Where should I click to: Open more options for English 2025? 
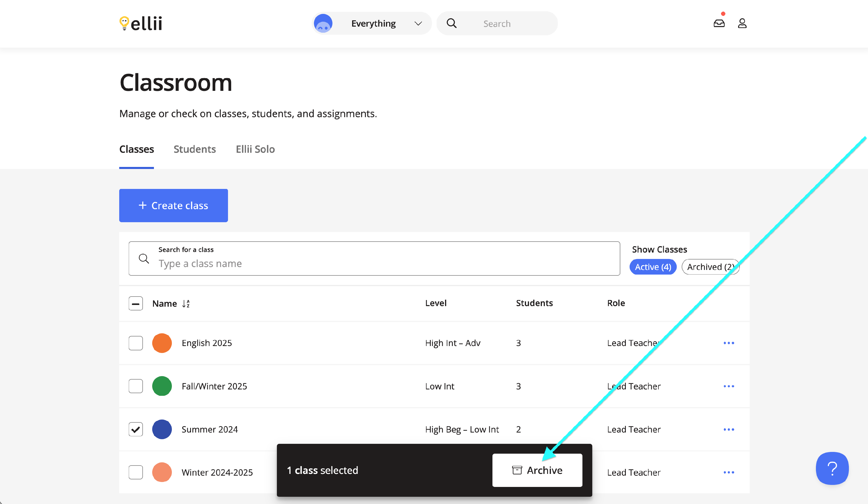tap(729, 343)
